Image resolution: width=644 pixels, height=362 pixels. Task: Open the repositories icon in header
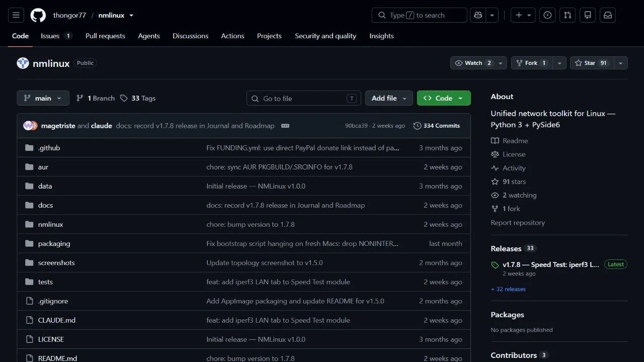click(588, 15)
